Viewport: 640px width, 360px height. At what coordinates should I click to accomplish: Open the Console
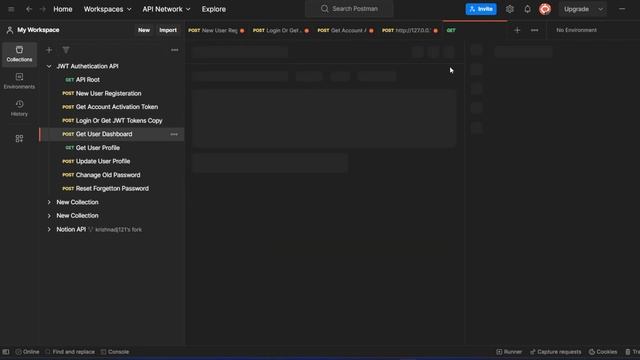115,352
